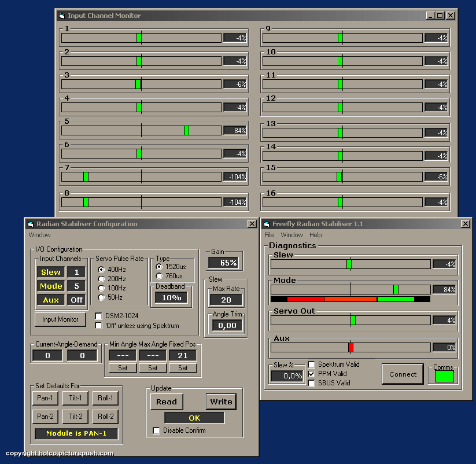Maximize the Input Channel Monitor window
This screenshot has height=464, width=476.
coord(440,16)
